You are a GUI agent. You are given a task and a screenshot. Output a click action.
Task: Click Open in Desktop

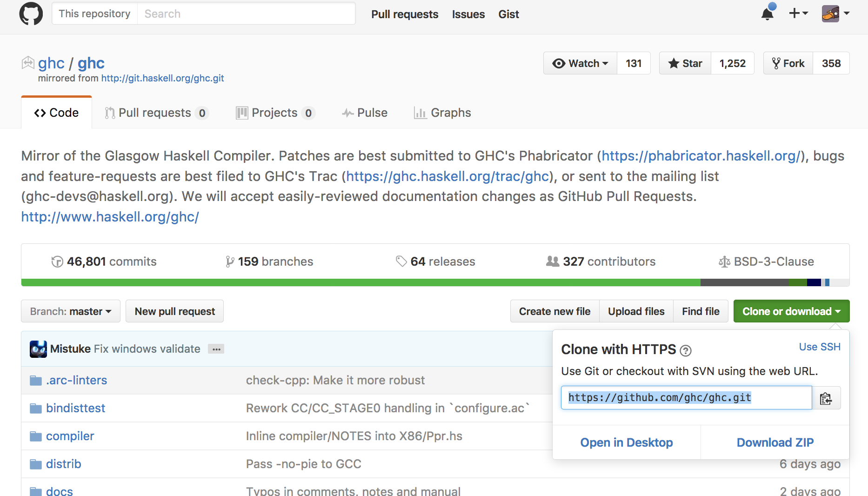click(x=627, y=442)
